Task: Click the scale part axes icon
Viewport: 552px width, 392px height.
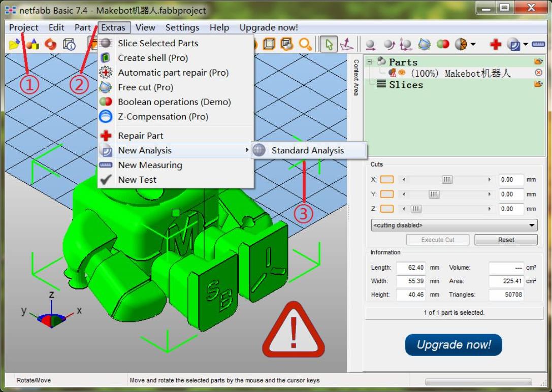Action: click(x=406, y=44)
